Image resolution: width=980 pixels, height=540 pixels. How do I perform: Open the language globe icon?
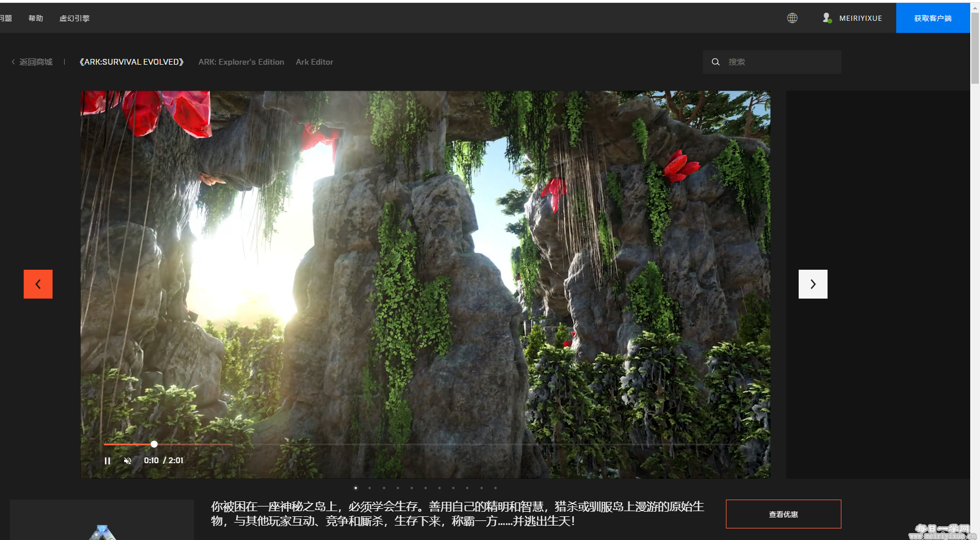point(792,18)
